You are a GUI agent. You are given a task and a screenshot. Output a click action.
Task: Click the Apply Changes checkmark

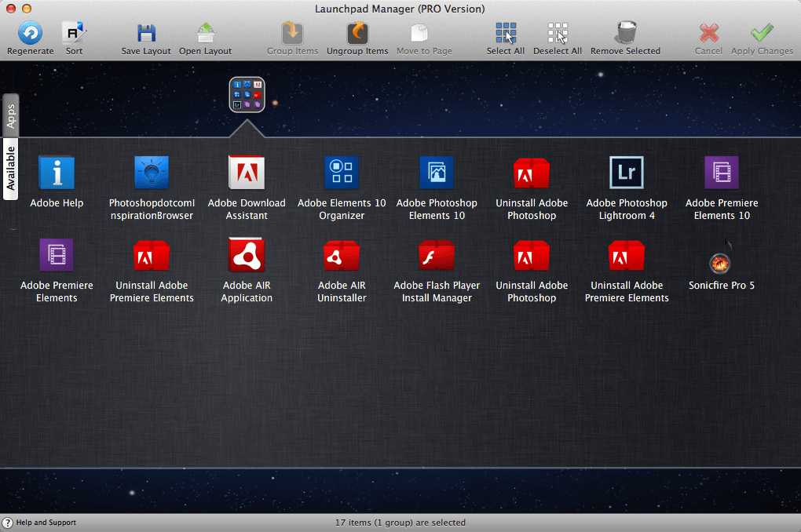(x=762, y=33)
